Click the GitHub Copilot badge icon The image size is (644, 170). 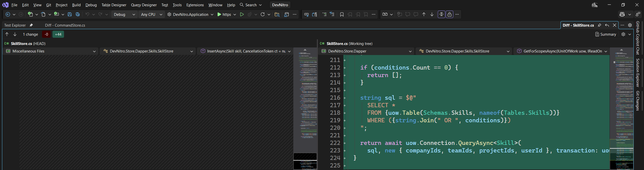(x=622, y=15)
